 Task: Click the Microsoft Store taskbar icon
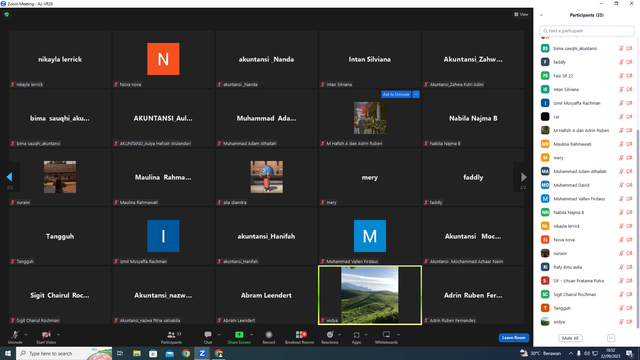point(153,353)
